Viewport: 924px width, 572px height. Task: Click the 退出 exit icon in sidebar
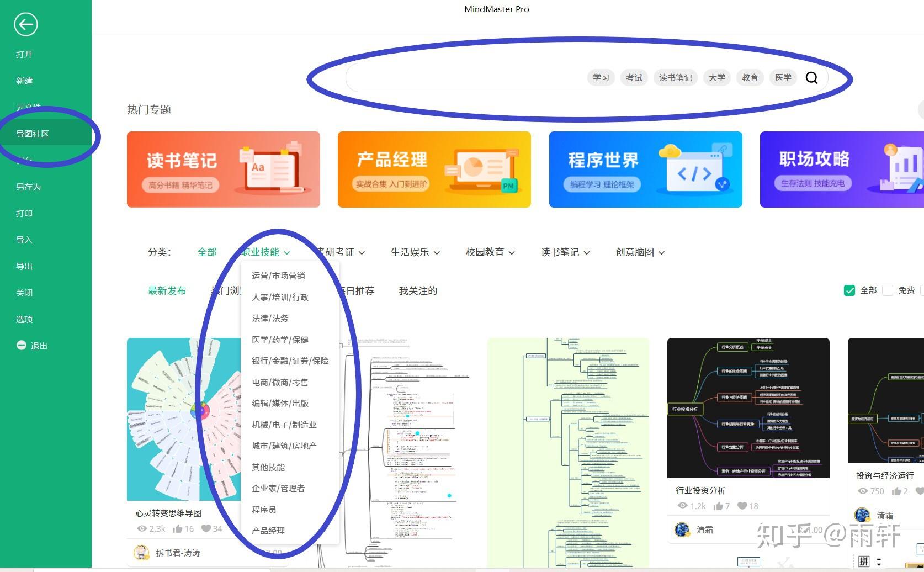[22, 345]
